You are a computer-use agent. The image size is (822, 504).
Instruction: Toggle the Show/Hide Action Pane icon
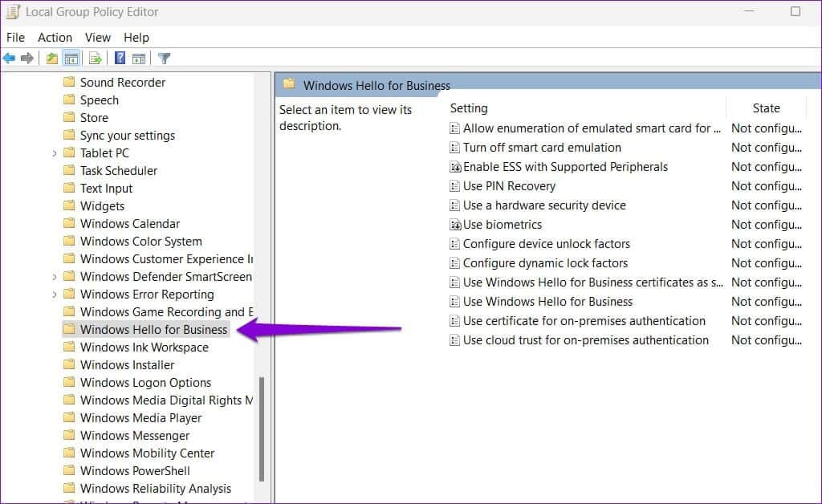point(139,58)
